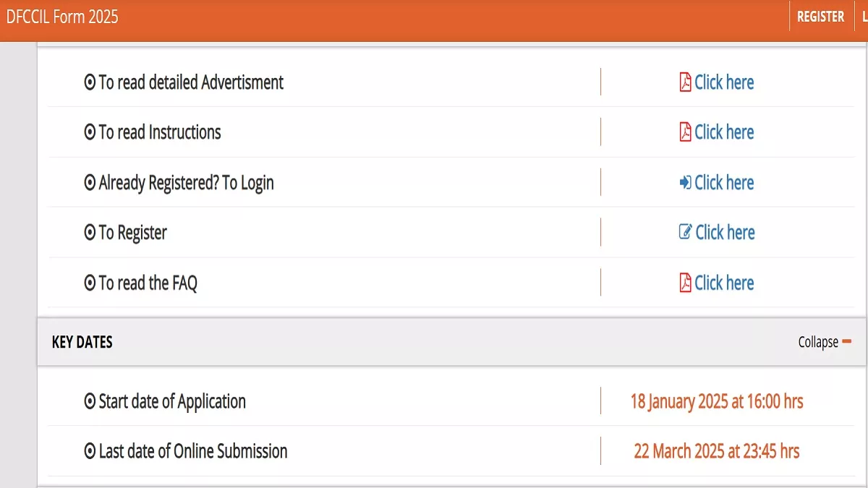Click bullet icon before Last date of Online Submission
The image size is (868, 488).
pos(90,452)
